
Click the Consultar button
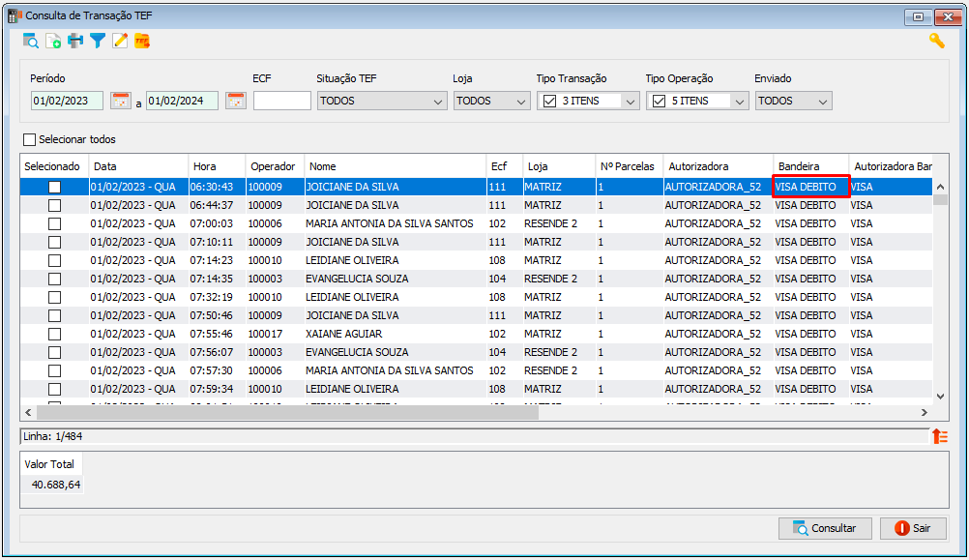click(x=825, y=528)
